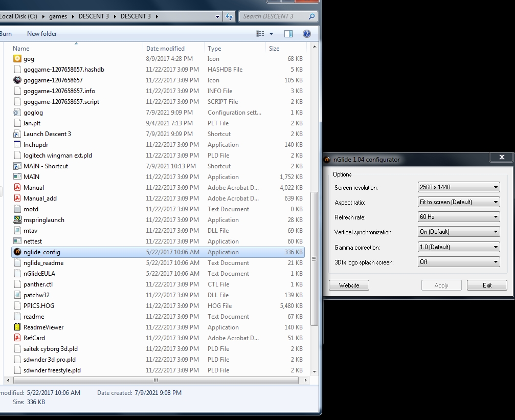Toggle the preview pane icon

coord(288,34)
